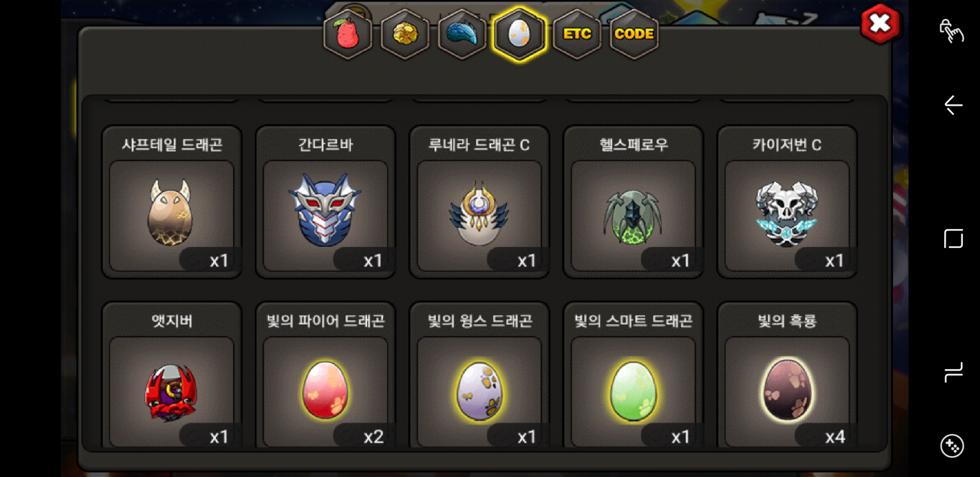Pick the 빛의 윙스 드래곤 egg
980x477 pixels.
tap(479, 375)
